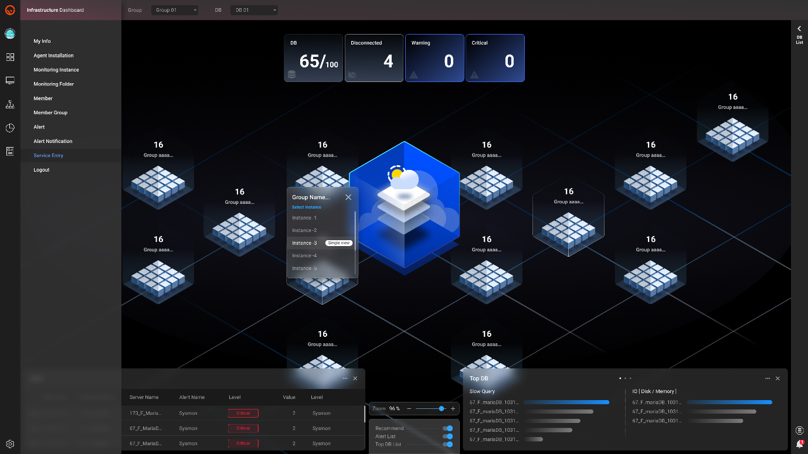Open the DB 01 dropdown

pyautogui.click(x=254, y=10)
